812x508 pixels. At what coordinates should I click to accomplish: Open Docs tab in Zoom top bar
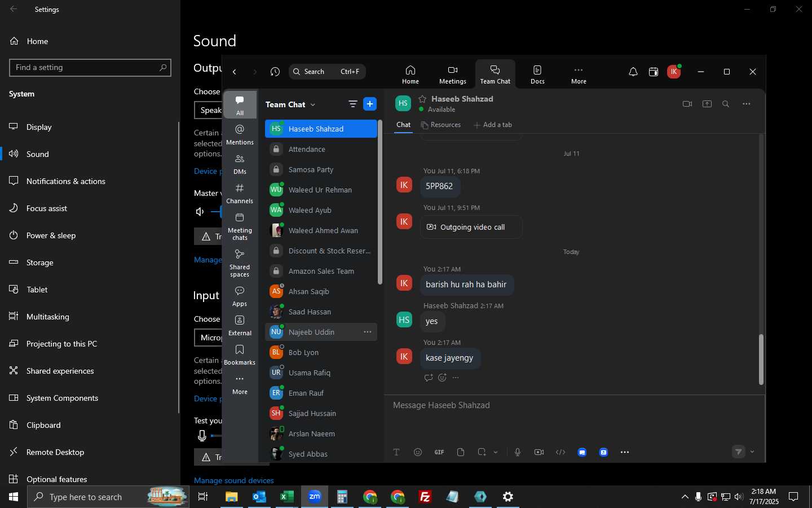click(x=537, y=75)
